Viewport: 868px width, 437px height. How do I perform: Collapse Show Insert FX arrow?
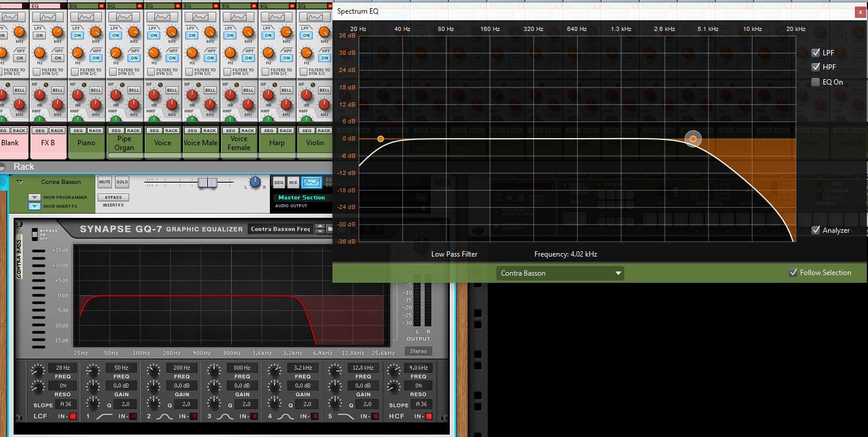[34, 207]
